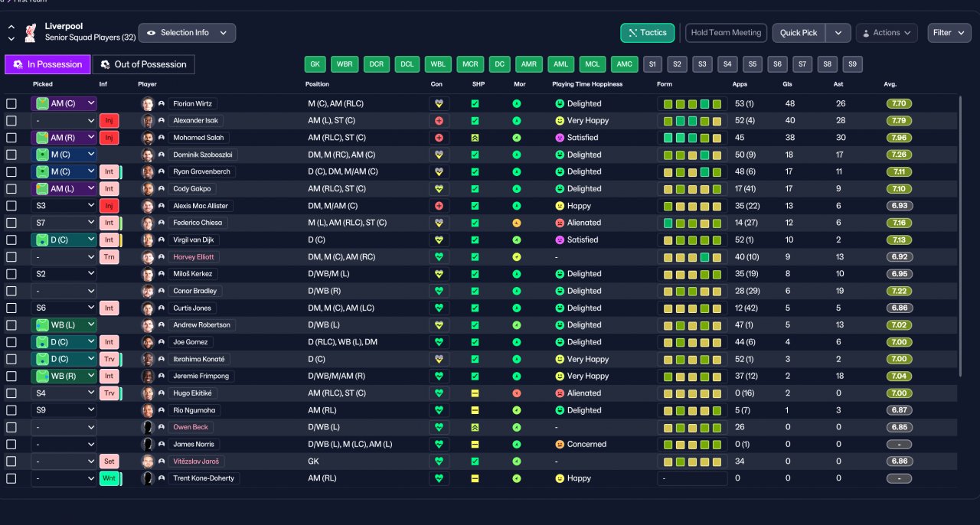The height and width of the screenshot is (525, 980).
Task: Tick the checkbox for Virgil van Dijk
Action: [11, 240]
